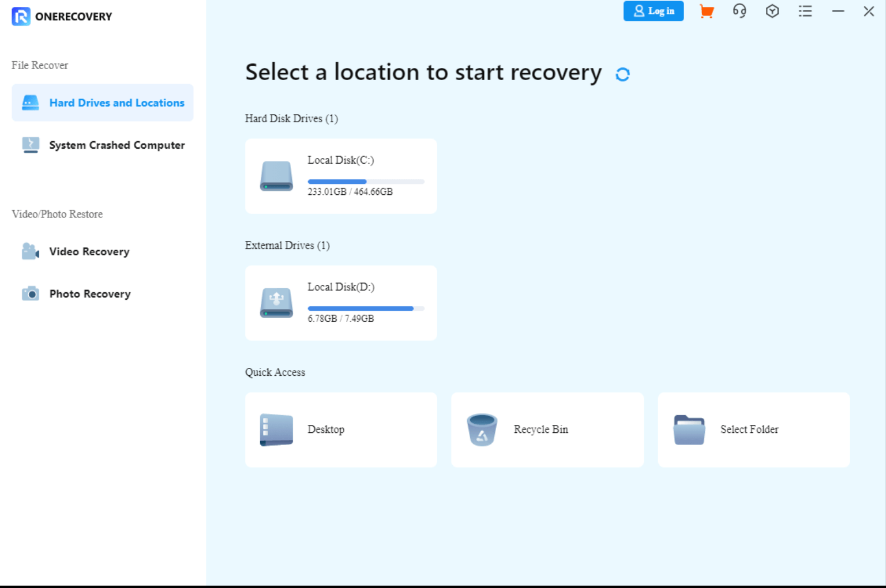Switch to the Hard Drives and Locations tab
This screenshot has height=588, width=886.
point(102,103)
